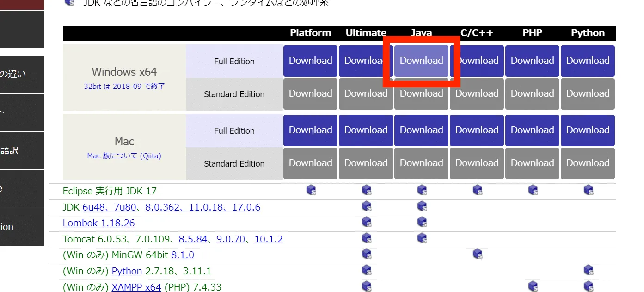The width and height of the screenshot is (644, 292).
Task: Click JDK row package icon under Ultimate
Action: coord(367,206)
